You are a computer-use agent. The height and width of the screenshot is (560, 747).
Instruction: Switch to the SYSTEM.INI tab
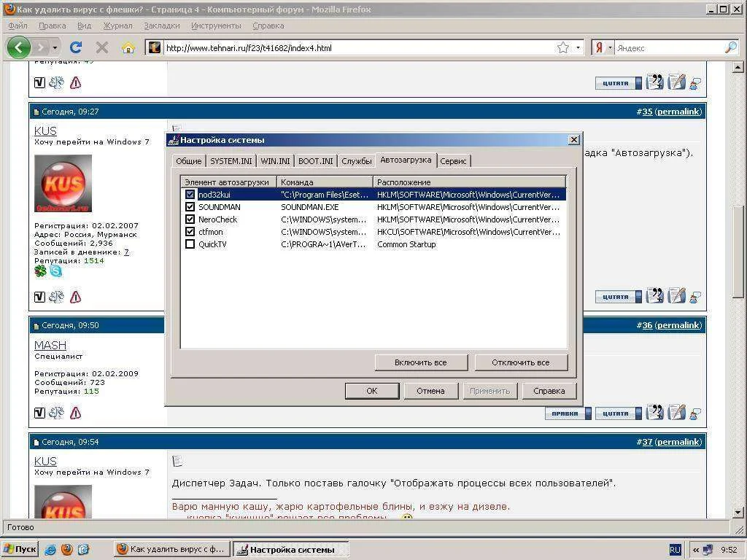coord(231,161)
